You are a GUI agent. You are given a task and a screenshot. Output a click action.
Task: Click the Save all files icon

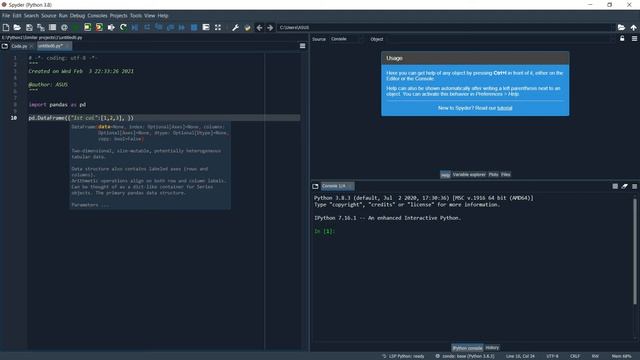41,27
